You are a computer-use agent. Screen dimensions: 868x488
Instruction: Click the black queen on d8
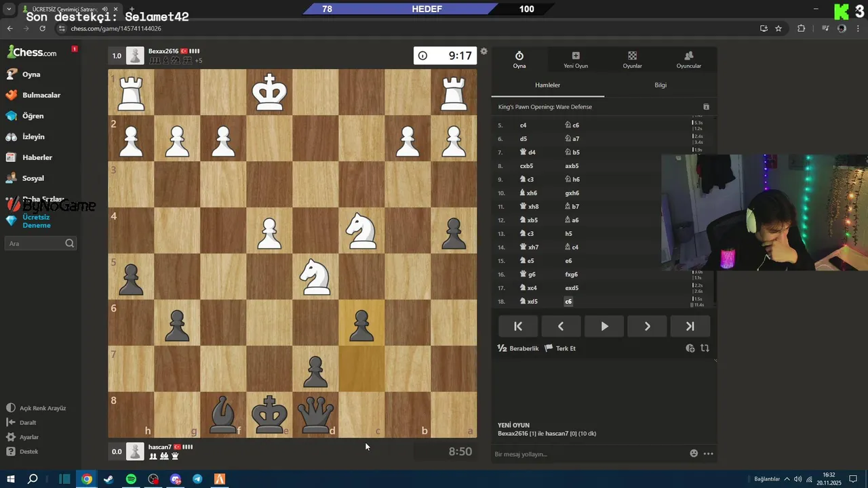(x=315, y=415)
